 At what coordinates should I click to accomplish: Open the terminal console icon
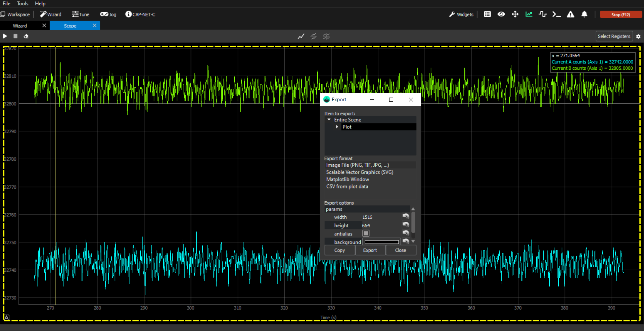click(556, 14)
